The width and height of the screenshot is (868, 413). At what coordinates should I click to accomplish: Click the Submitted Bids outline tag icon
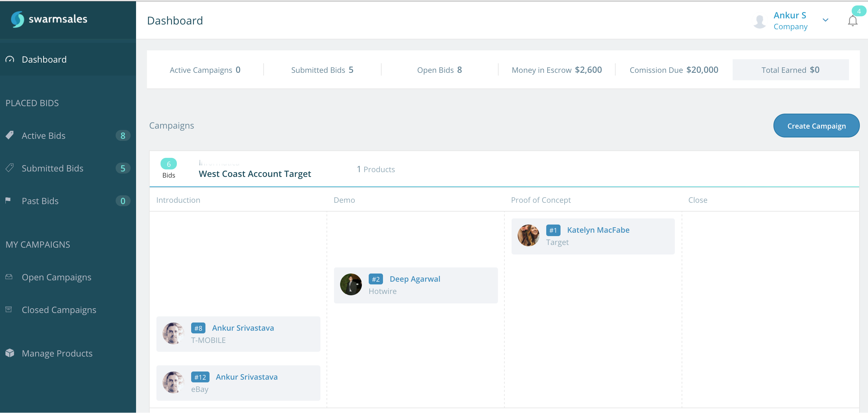click(10, 168)
